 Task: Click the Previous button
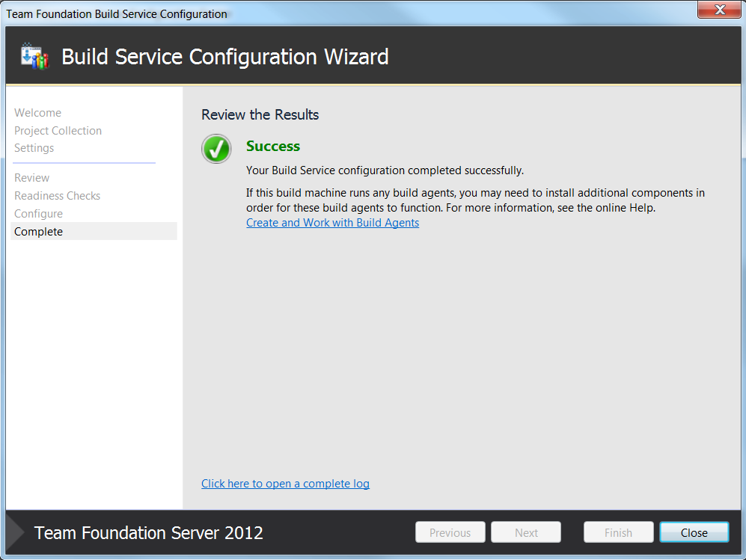coord(450,532)
